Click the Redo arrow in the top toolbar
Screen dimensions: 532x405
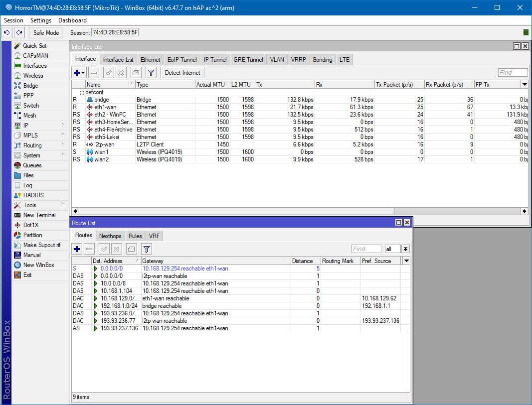point(19,32)
